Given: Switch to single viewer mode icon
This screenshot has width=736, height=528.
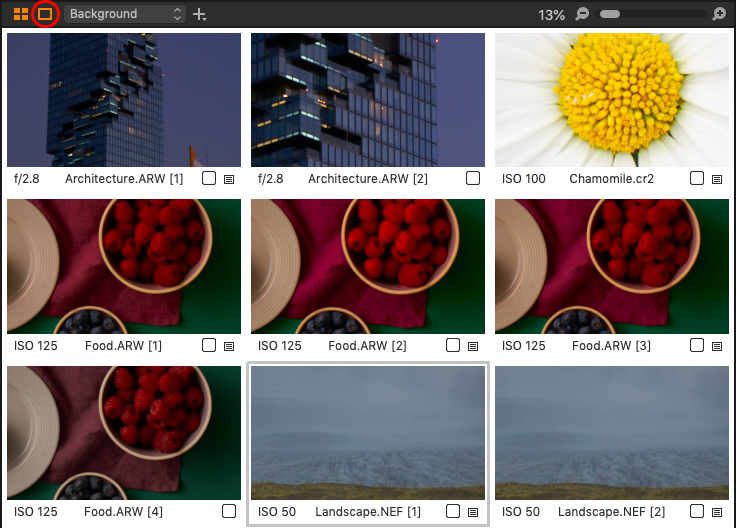Looking at the screenshot, I should [45, 14].
